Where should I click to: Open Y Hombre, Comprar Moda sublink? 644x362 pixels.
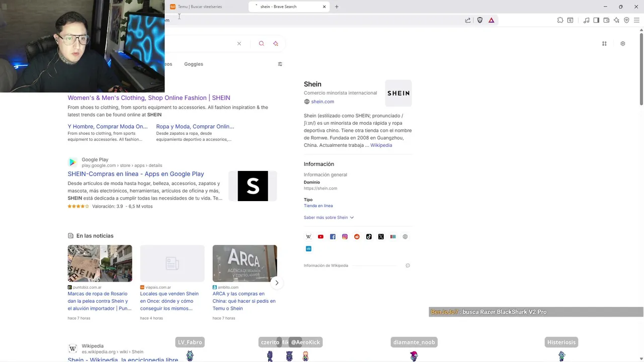click(108, 127)
